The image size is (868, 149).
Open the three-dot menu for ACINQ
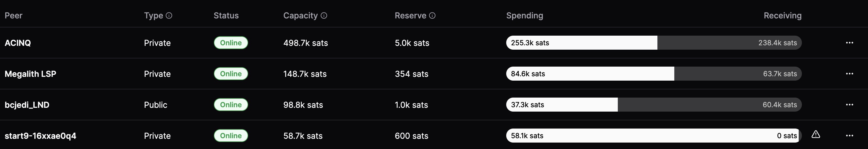pyautogui.click(x=849, y=43)
